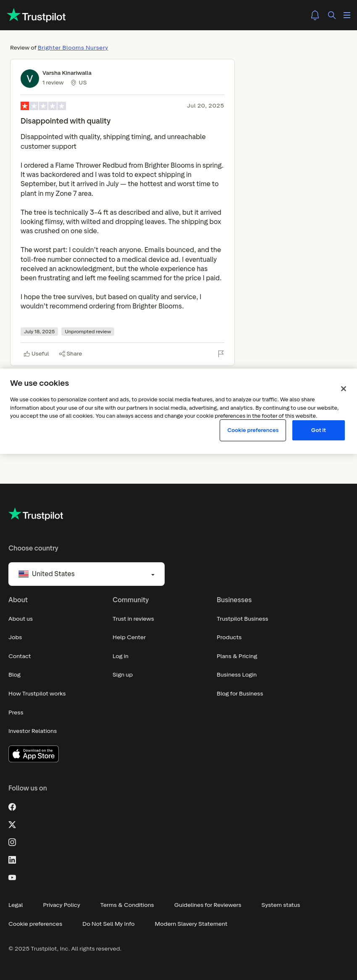Open Trustpilot YouTube icon
Viewport: 357px width, 980px height.
pyautogui.click(x=12, y=877)
